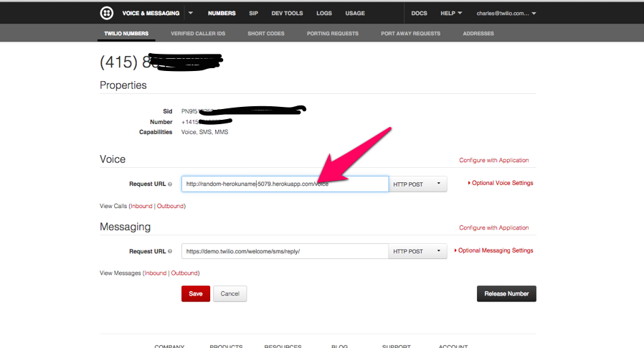
Task: Open the Porting Requests tab
Action: point(333,33)
